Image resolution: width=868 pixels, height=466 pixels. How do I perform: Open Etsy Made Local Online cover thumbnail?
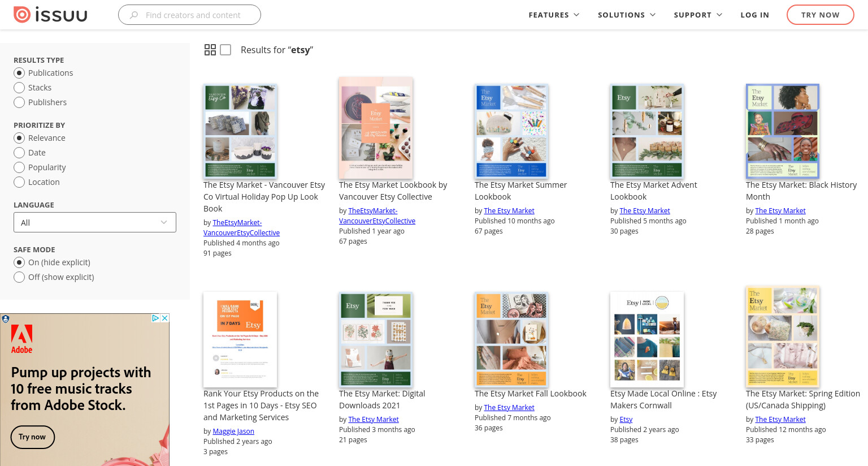click(647, 339)
